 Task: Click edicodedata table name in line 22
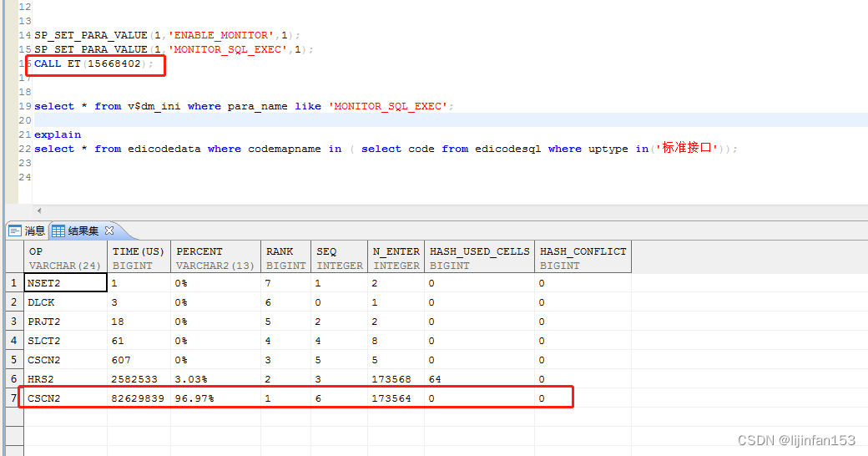point(164,149)
